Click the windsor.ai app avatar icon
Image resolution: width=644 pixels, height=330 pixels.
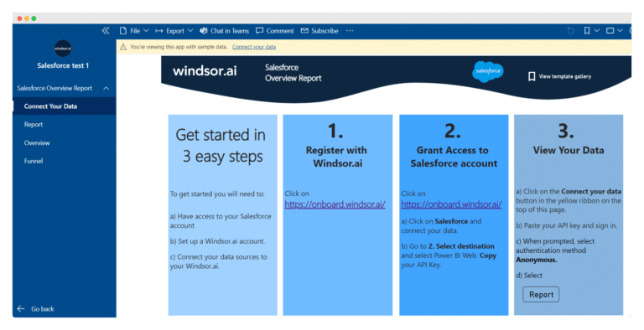click(63, 49)
